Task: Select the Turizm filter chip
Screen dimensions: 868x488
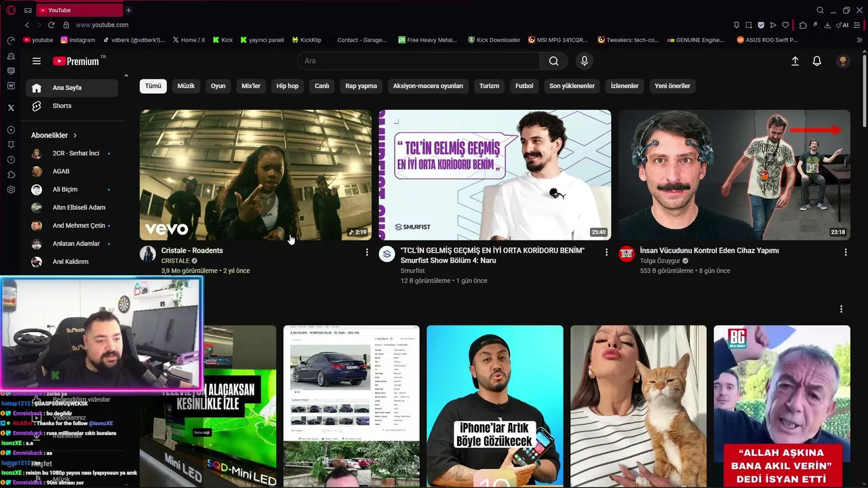Action: [489, 86]
